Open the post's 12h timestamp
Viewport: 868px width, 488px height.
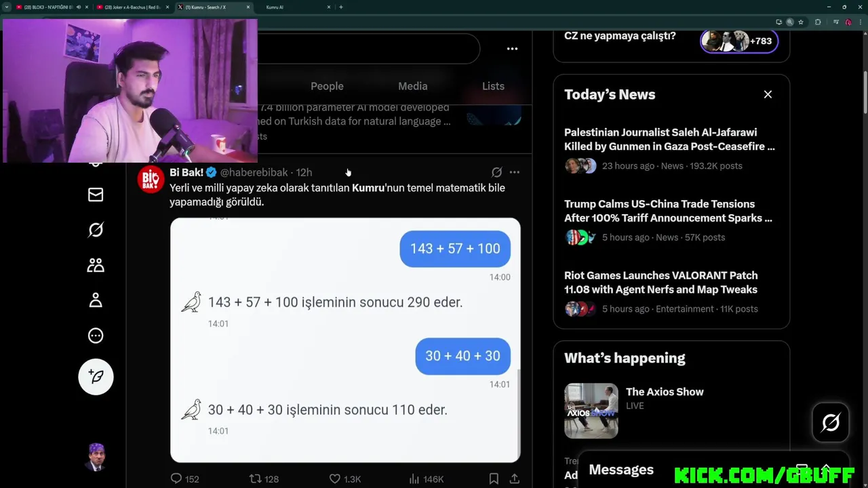[x=304, y=172]
